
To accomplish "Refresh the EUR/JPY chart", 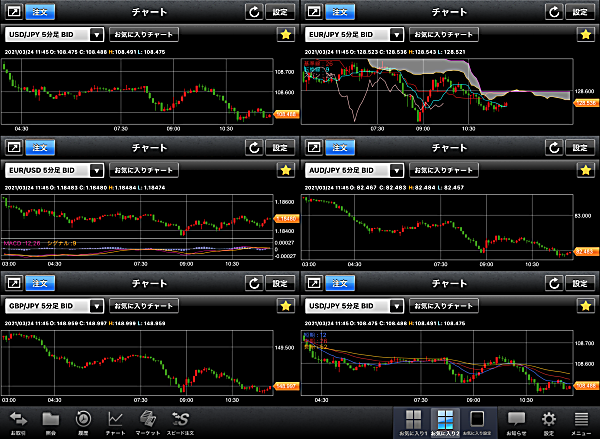I will [x=554, y=12].
